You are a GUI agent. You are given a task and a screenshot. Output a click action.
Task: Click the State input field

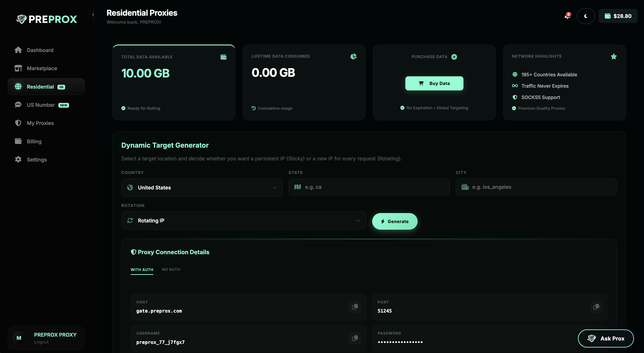pyautogui.click(x=369, y=187)
